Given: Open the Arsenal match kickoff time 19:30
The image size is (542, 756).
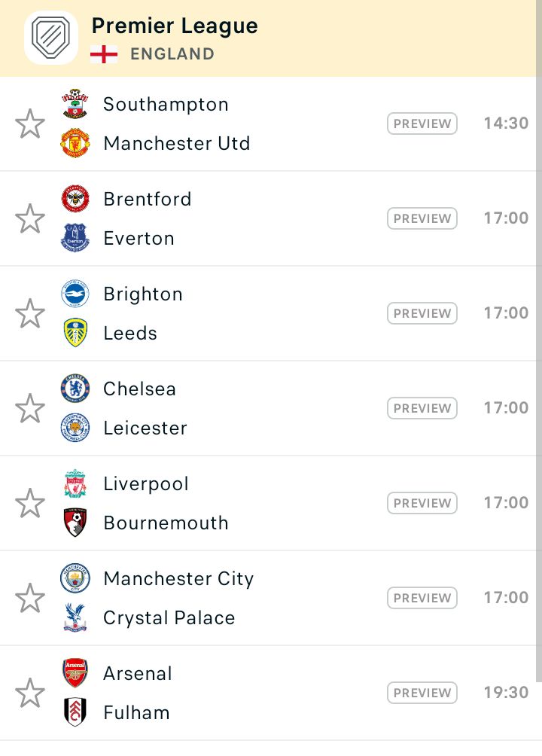Looking at the screenshot, I should pyautogui.click(x=507, y=692).
